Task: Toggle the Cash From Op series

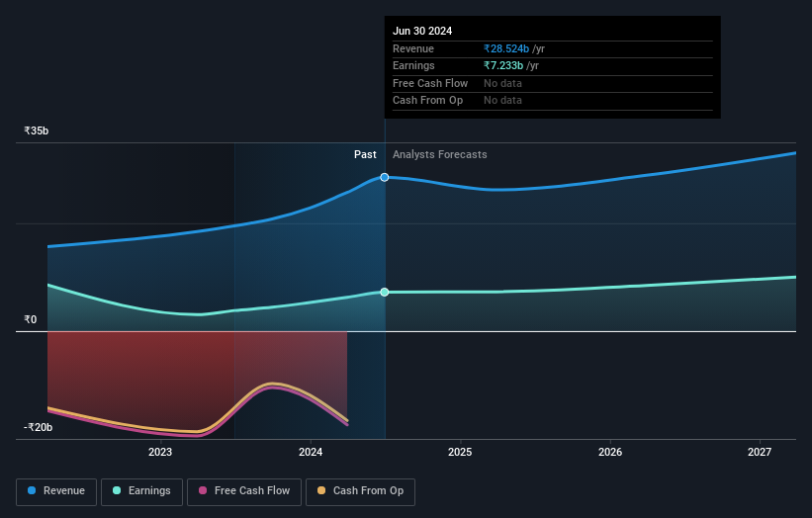Action: (360, 491)
